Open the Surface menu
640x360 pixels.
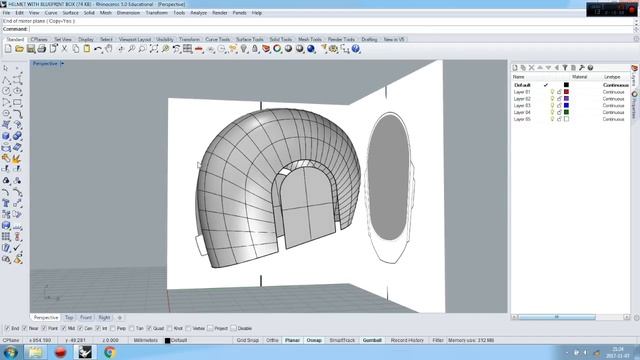coord(70,13)
